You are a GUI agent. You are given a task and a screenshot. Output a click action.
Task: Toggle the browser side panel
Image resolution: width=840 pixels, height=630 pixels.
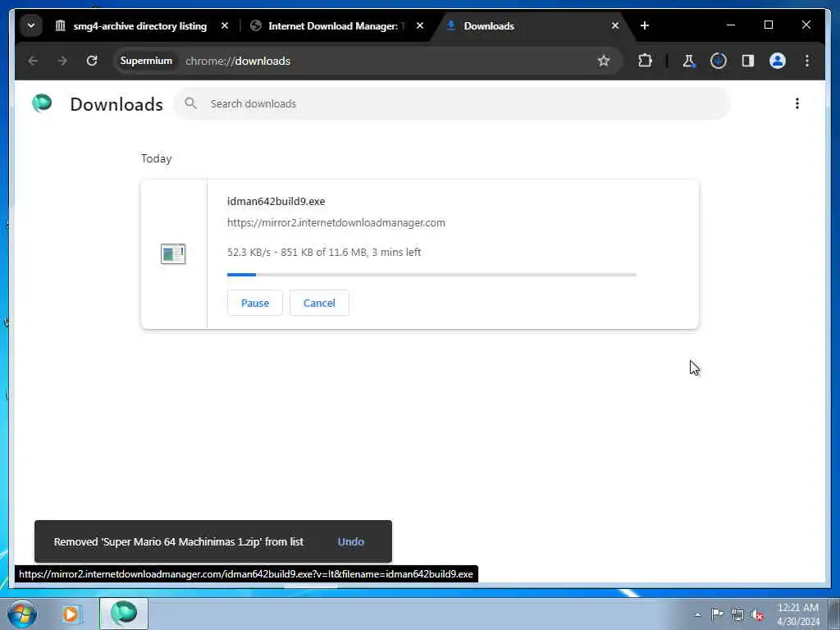coord(748,61)
